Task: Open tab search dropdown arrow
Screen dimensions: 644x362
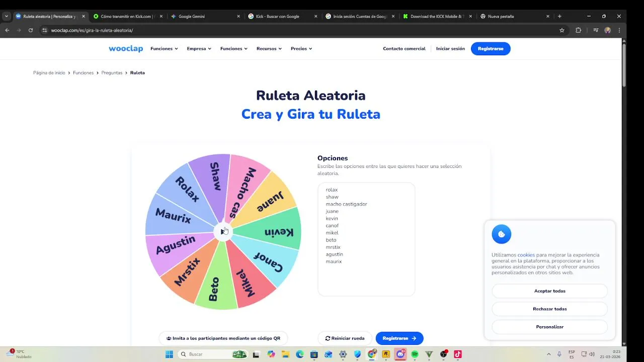Action: tap(6, 16)
